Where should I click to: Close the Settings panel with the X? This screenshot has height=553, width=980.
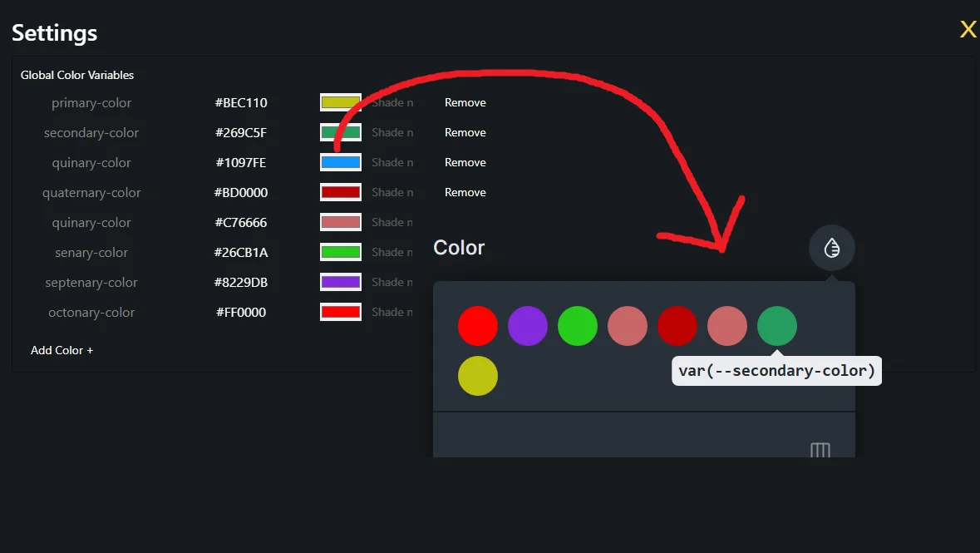968,31
